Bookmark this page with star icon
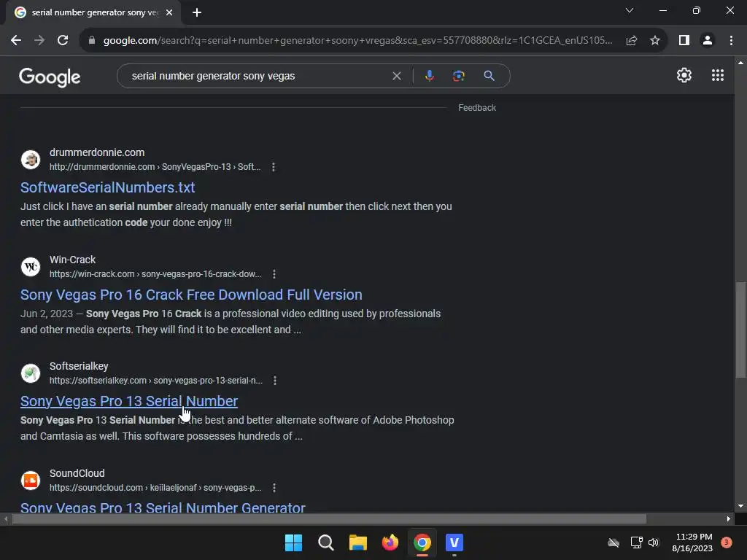 point(655,41)
